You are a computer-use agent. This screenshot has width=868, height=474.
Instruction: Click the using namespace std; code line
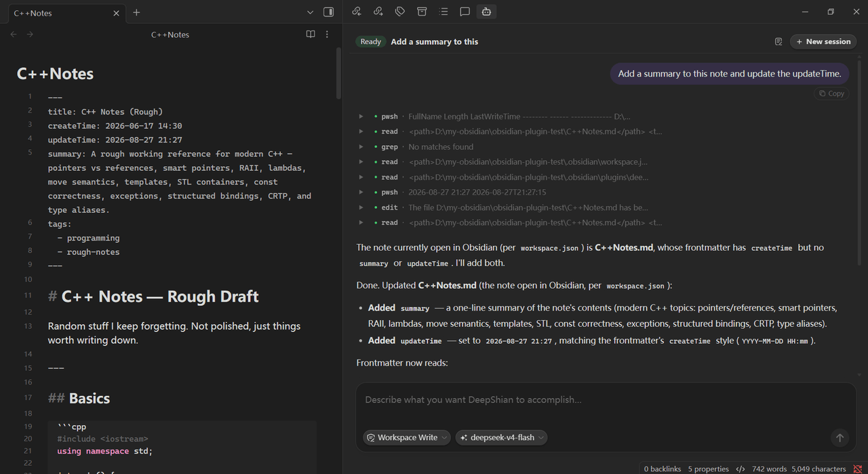point(105,451)
